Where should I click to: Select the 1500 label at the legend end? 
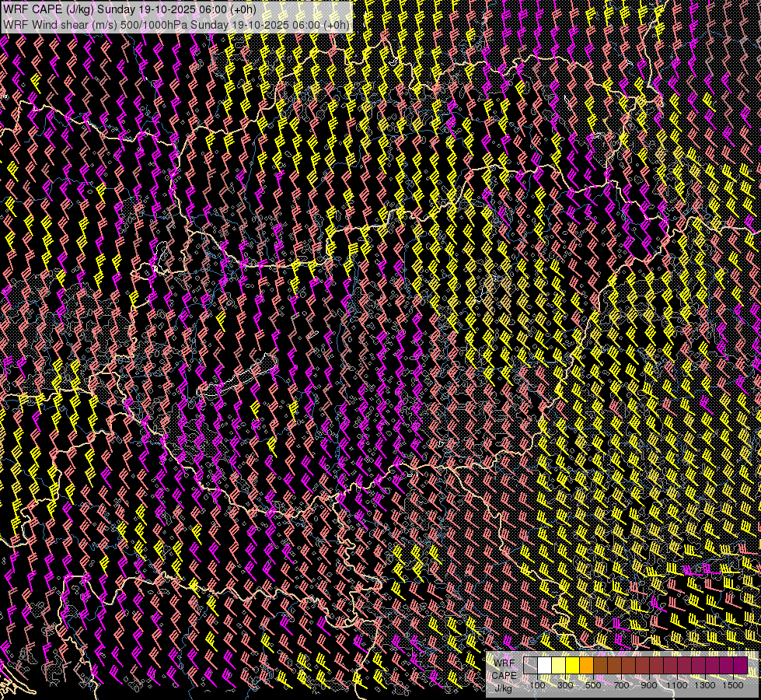(733, 685)
